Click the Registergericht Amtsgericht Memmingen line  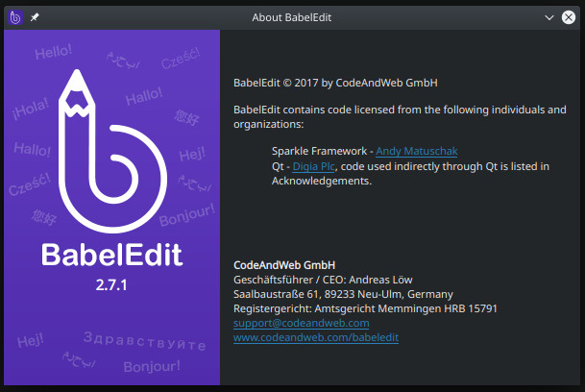365,308
